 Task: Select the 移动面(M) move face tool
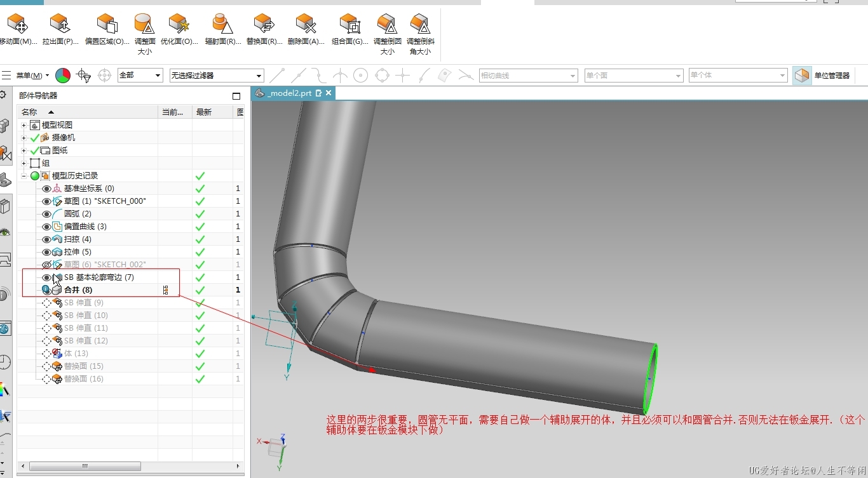18,29
